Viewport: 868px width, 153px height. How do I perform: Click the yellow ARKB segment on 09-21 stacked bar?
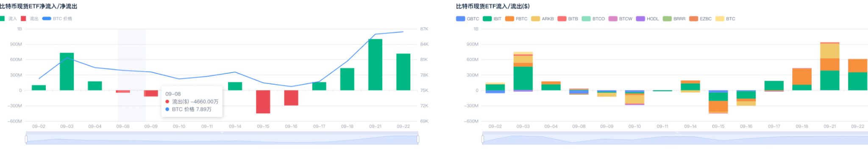click(829, 51)
